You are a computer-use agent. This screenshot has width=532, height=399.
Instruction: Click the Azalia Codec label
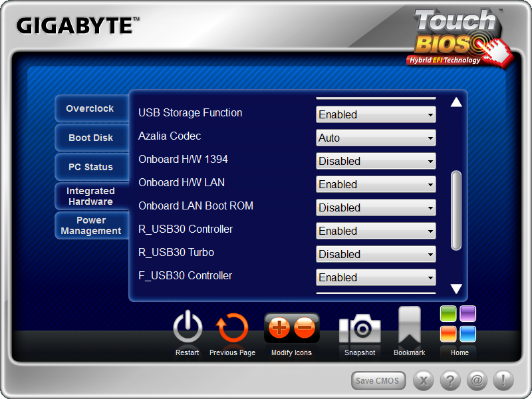tap(170, 136)
